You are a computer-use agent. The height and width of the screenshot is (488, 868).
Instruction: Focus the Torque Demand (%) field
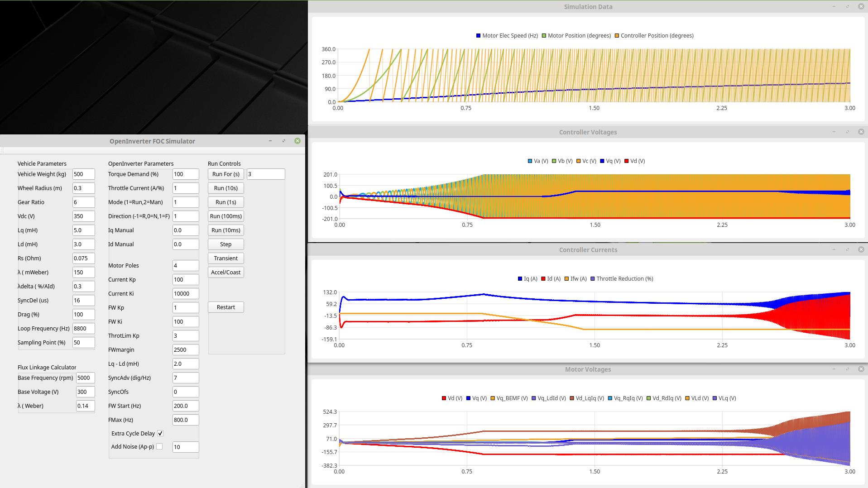pyautogui.click(x=185, y=174)
